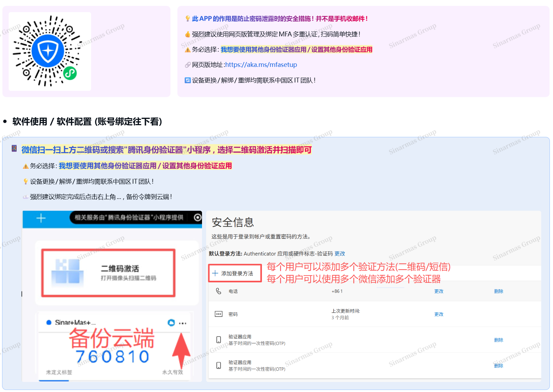This screenshot has width=553, height=392.
Task: Click the circular record icon in the black capsule
Action: [x=197, y=217]
